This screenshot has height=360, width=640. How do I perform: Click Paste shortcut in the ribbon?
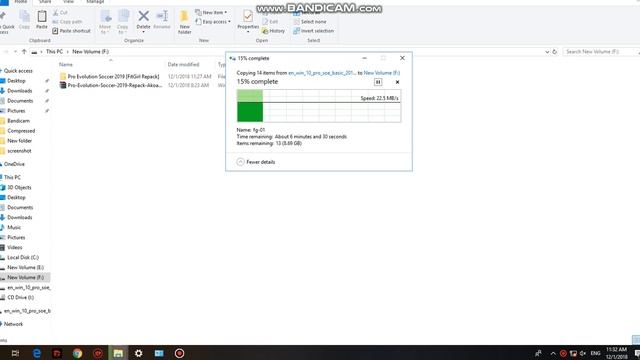click(x=71, y=31)
